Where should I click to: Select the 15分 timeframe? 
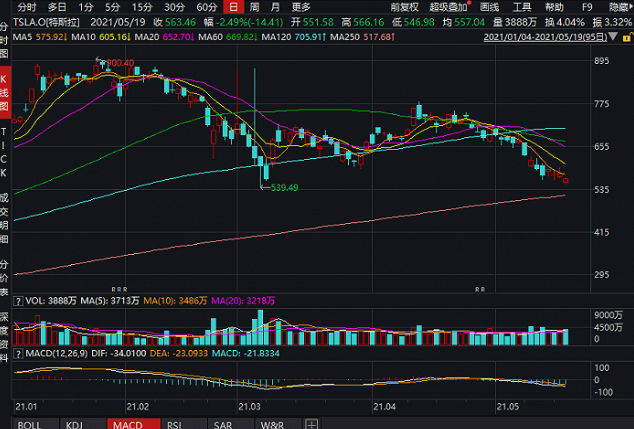point(142,7)
